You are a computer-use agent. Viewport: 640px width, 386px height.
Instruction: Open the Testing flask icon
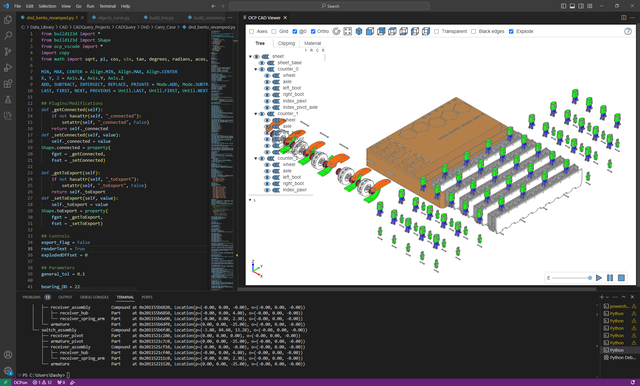tap(8, 100)
